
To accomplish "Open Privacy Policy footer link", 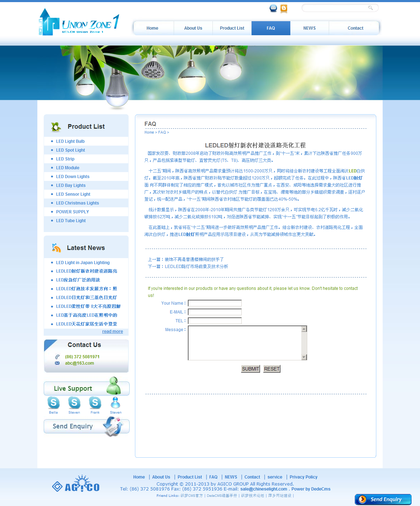I will coord(303,477).
